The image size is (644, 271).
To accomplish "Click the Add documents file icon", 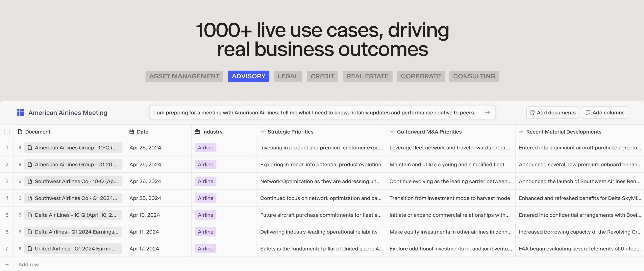I will pos(532,113).
